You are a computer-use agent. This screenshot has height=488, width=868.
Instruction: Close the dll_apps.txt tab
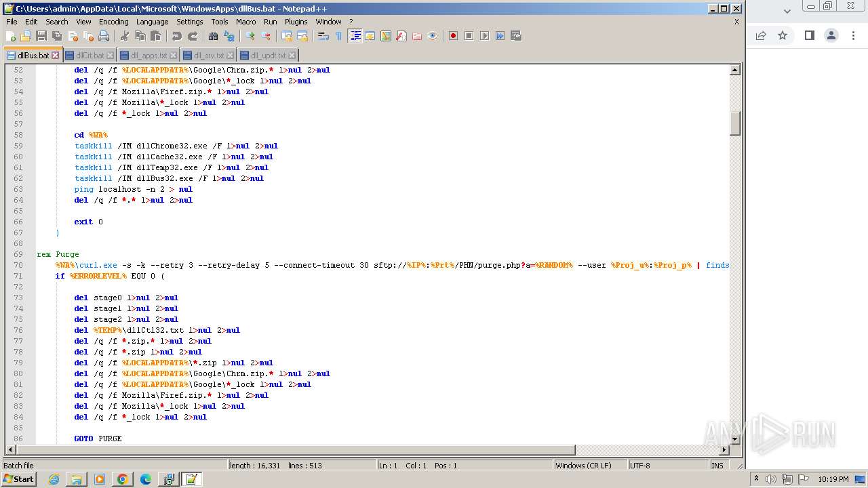click(173, 56)
